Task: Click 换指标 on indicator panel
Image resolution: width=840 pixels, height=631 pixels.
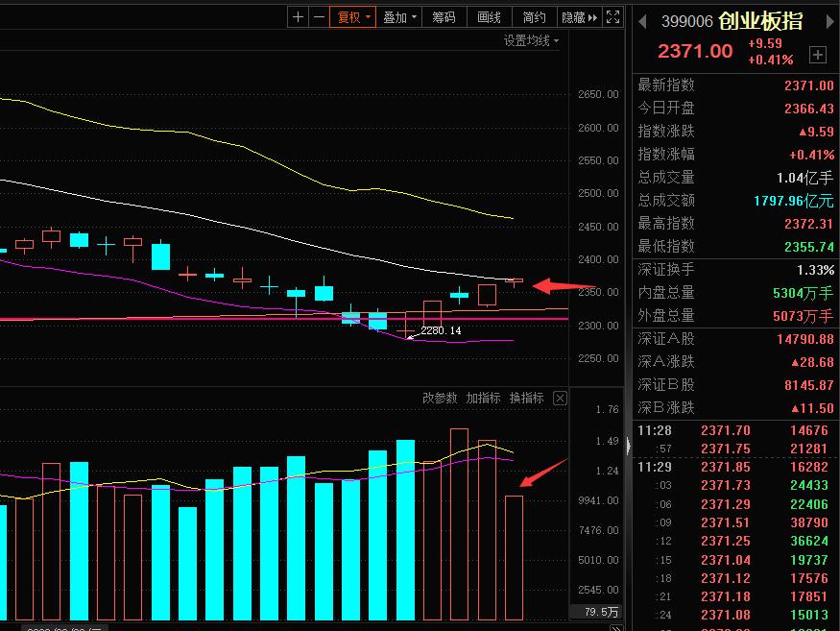Action: tap(527, 398)
